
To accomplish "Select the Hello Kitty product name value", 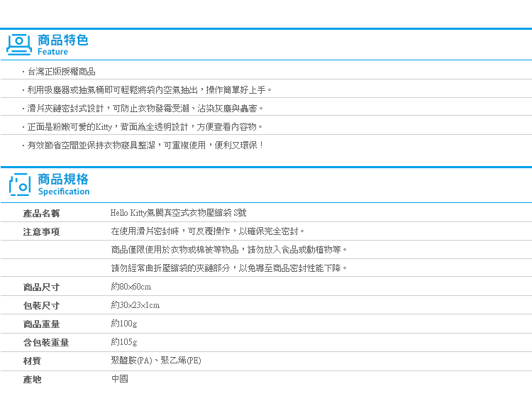I will pyautogui.click(x=178, y=213).
